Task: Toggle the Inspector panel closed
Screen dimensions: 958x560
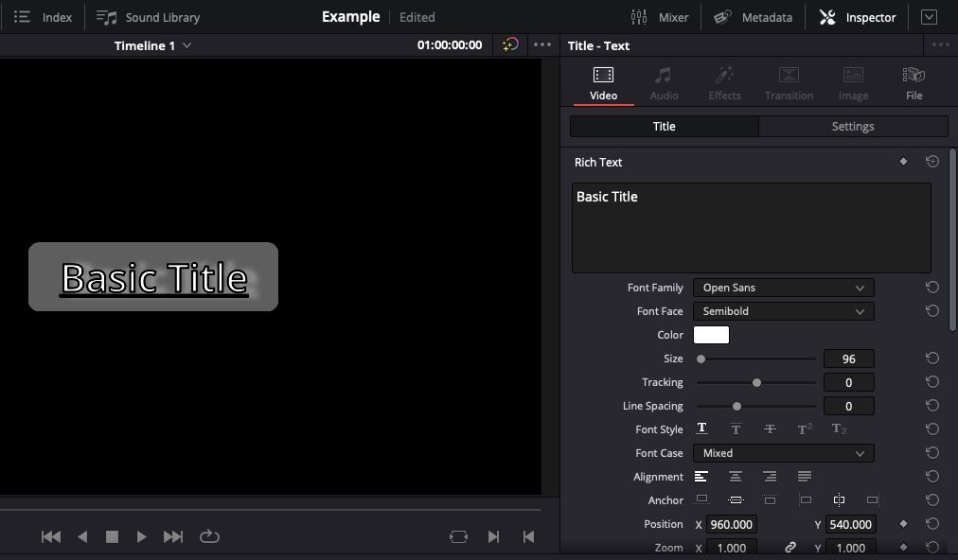Action: pyautogui.click(x=857, y=16)
